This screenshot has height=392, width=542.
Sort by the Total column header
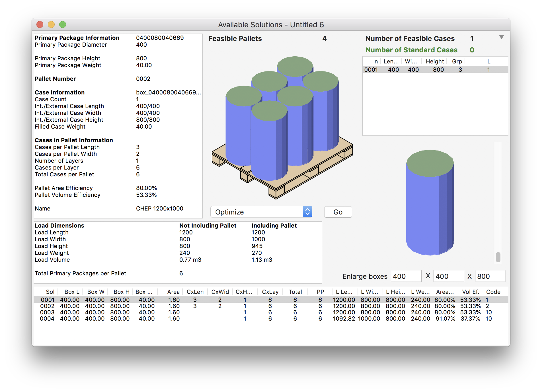point(295,292)
